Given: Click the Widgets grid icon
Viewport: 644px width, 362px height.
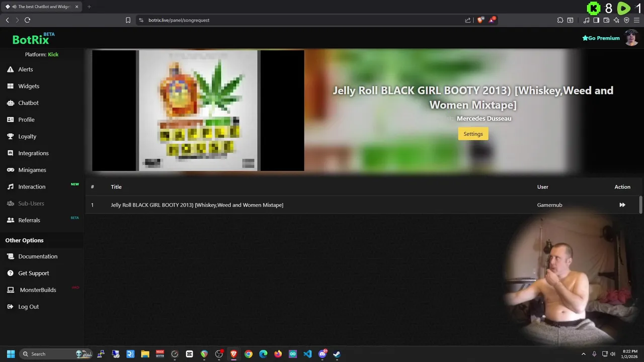Looking at the screenshot, I should [x=10, y=86].
